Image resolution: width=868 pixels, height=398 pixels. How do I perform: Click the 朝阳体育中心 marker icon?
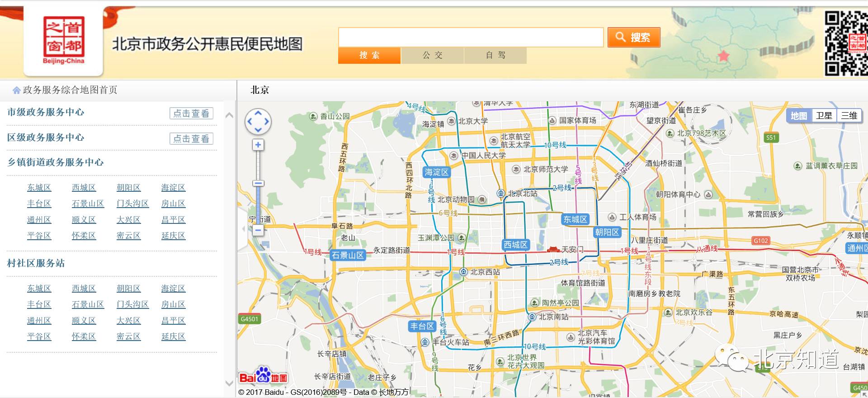708,194
